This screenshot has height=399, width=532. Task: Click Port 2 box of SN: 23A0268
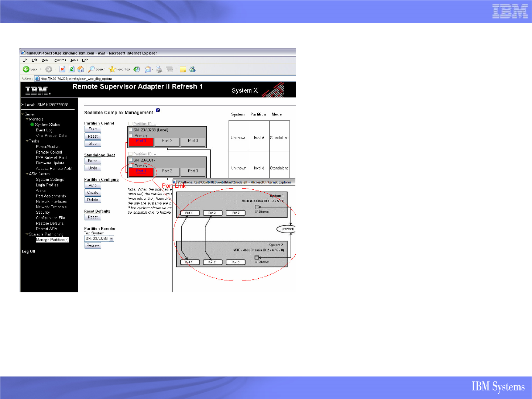tap(167, 142)
